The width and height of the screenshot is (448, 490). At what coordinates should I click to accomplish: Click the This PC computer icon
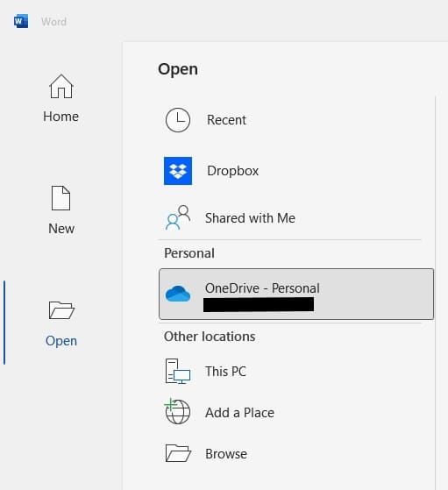pyautogui.click(x=178, y=372)
